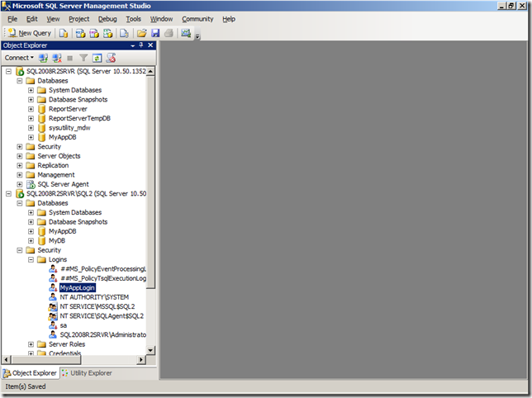This screenshot has width=532, height=398.
Task: Toggle auto-hide pin on Object Explorer
Action: coord(141,45)
